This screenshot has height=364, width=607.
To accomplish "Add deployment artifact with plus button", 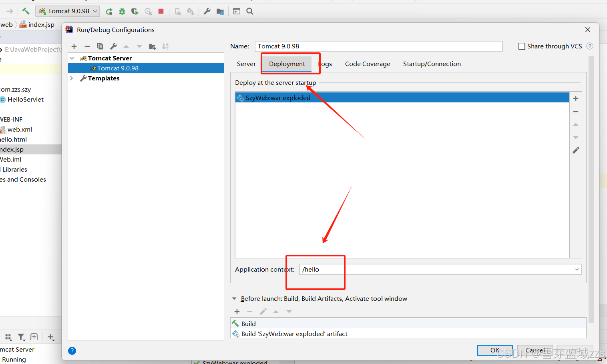I will click(576, 98).
